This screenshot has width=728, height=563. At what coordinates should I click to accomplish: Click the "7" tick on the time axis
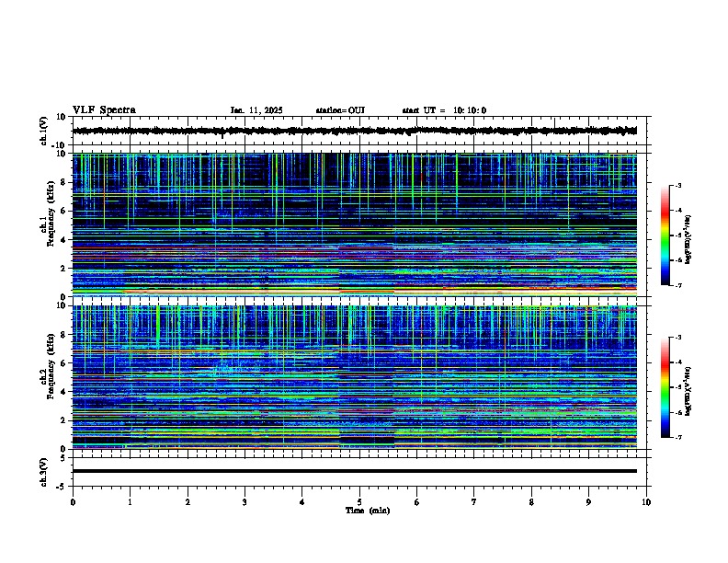click(x=474, y=502)
